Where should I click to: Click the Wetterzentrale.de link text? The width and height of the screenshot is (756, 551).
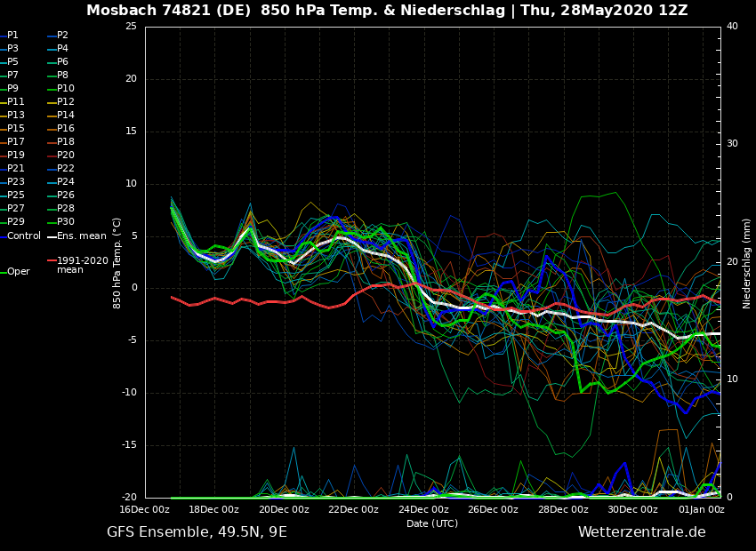click(x=641, y=532)
